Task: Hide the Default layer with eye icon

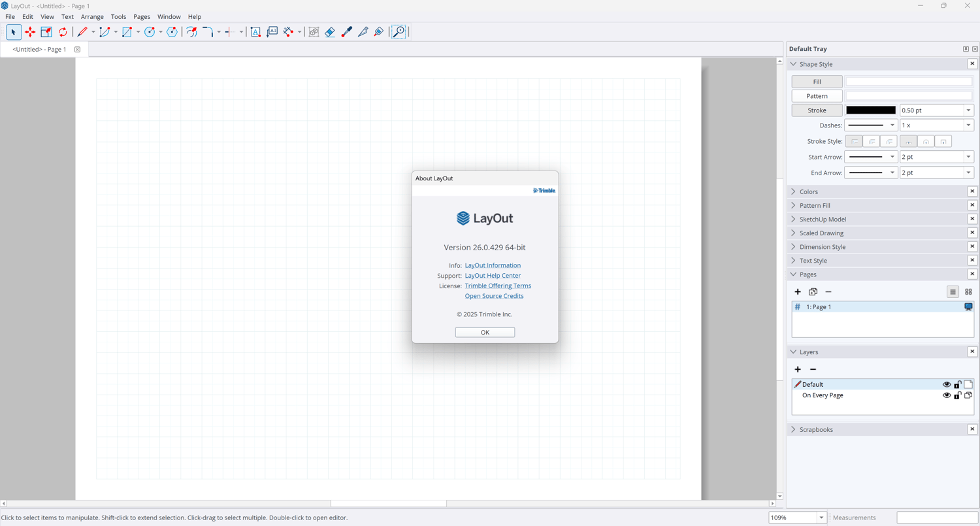Action: (x=947, y=385)
